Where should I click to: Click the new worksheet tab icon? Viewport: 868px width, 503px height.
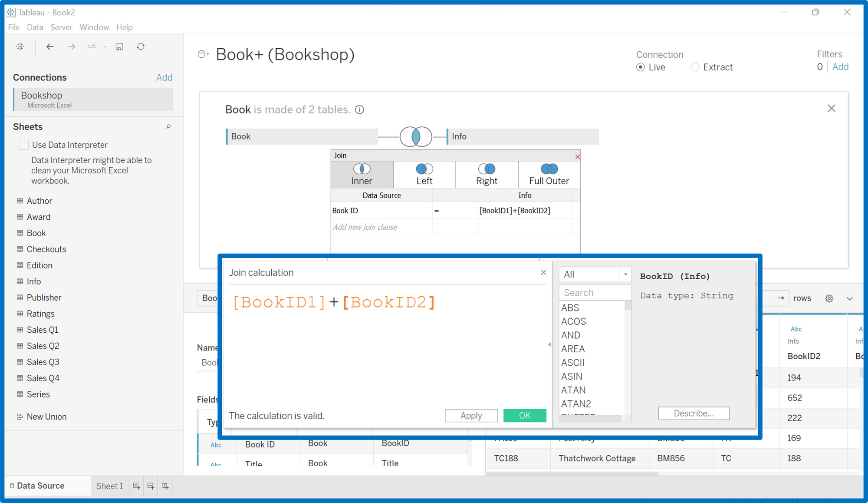click(136, 486)
